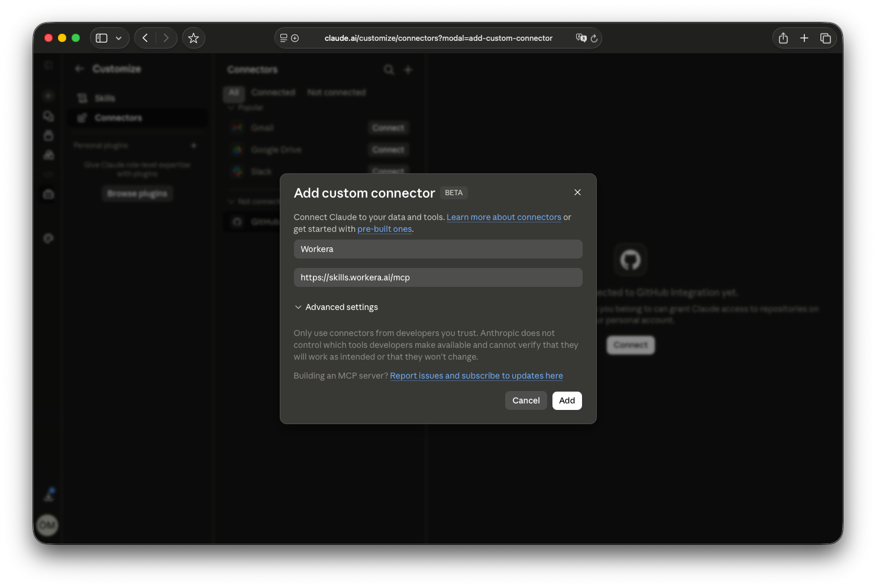Open the sidebar options dropdown chevron
876x588 pixels.
click(119, 38)
